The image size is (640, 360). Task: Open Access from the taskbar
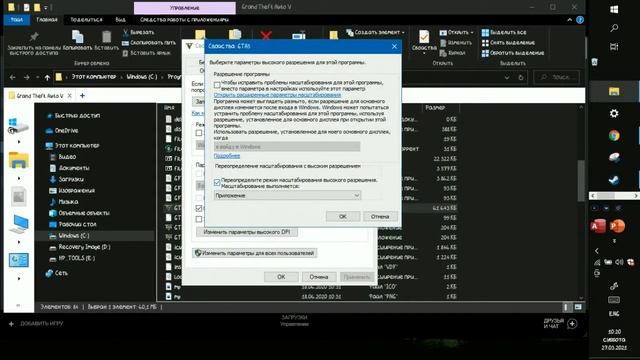pos(598,226)
